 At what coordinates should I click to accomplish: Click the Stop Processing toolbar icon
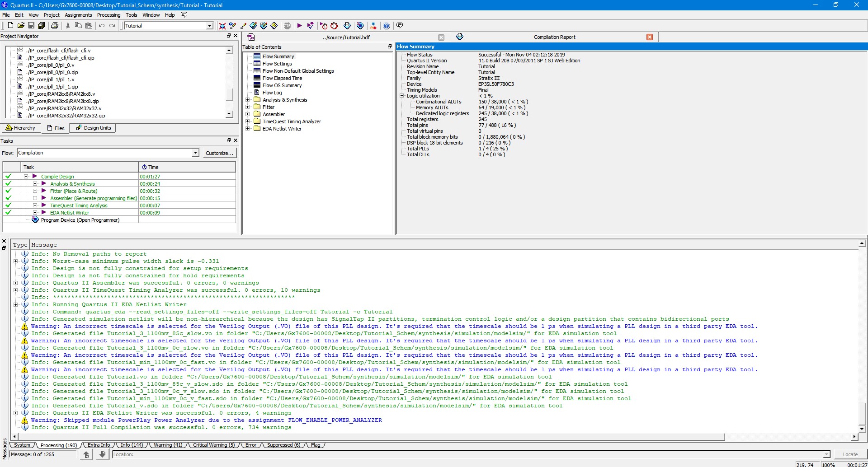(287, 26)
